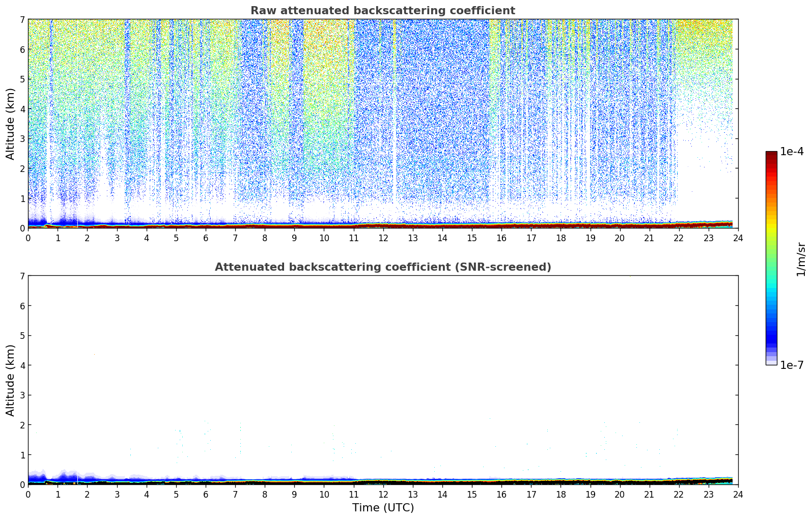Screen dimensions: 812x519
Task: Click tick label '3' on top altitude axis
Action: (x=22, y=138)
